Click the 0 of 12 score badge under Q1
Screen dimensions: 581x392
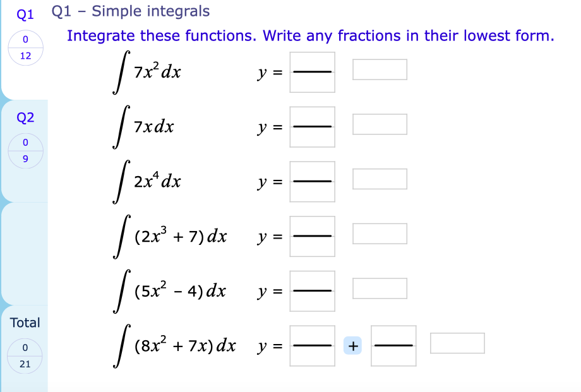(x=25, y=45)
